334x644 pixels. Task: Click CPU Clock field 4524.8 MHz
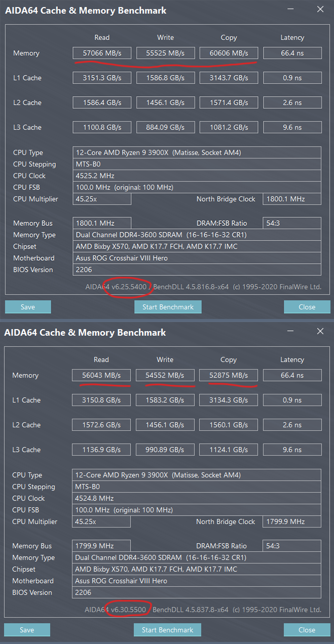tap(197, 498)
